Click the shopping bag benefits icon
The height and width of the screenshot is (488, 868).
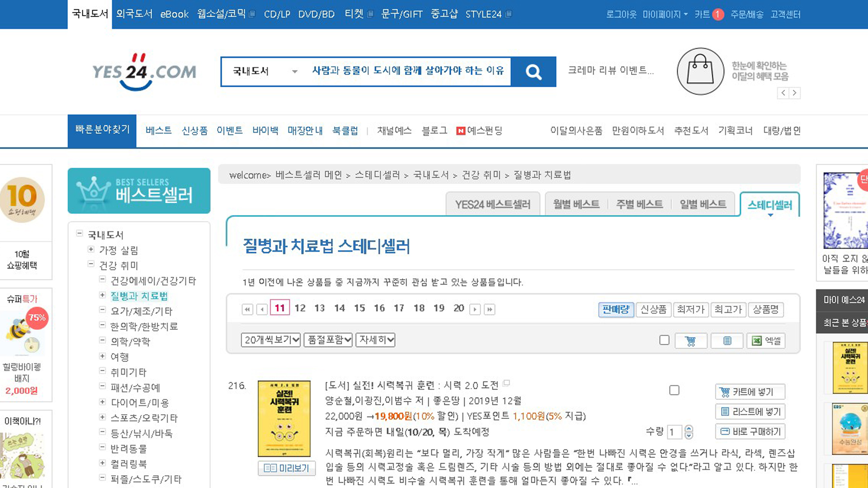[x=700, y=71]
